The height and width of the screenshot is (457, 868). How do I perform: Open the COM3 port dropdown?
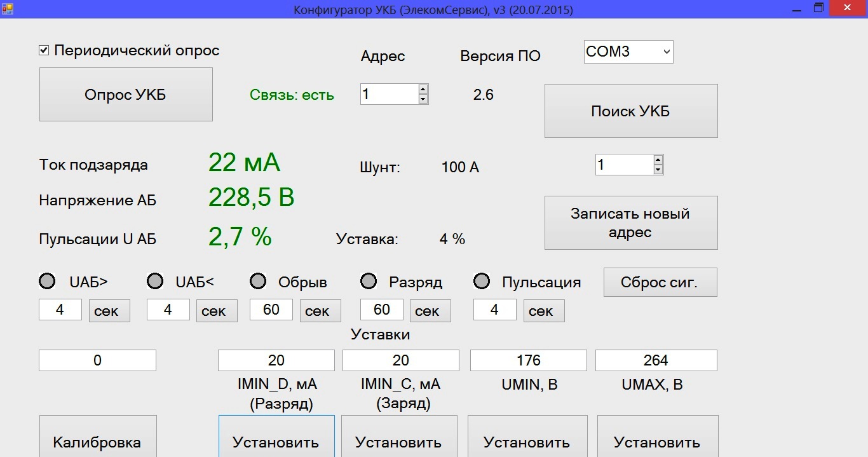628,52
